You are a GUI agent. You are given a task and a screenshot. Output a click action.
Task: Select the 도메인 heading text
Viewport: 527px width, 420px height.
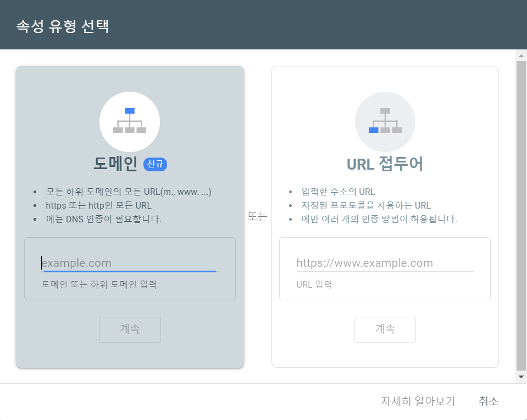pyautogui.click(x=115, y=164)
